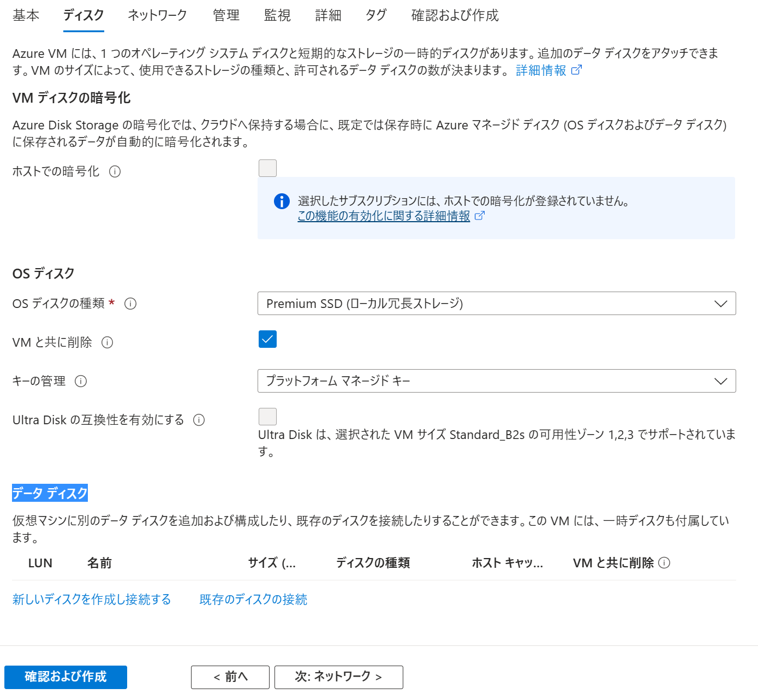Click the 名前 column header
Image resolution: width=758 pixels, height=700 pixels.
(99, 563)
